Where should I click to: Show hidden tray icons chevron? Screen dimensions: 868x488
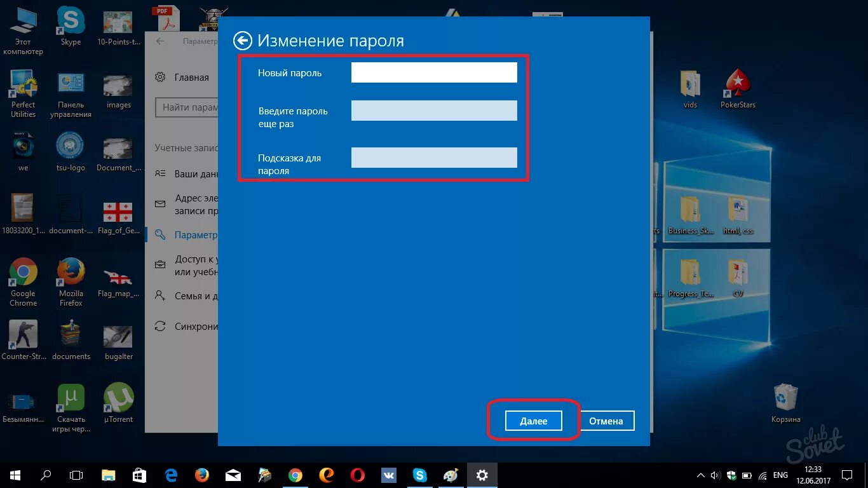700,475
